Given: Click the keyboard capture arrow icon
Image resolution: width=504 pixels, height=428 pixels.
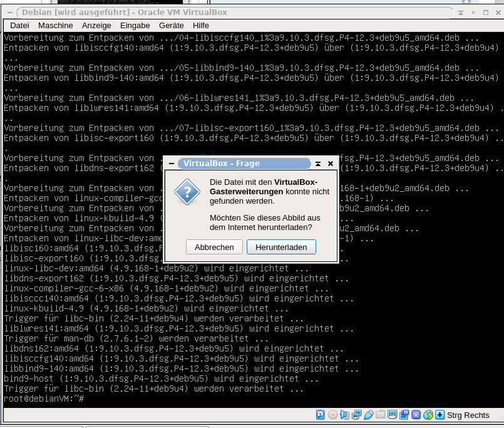Looking at the screenshot, I should 440,414.
